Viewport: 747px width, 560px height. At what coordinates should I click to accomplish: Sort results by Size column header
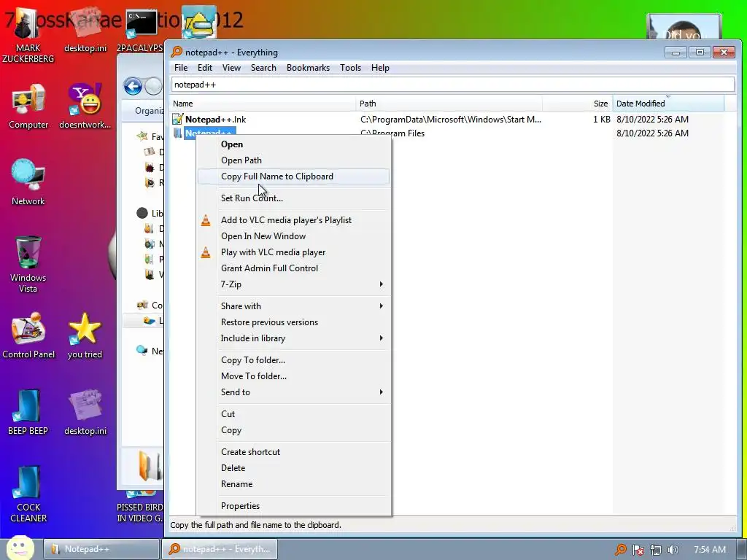(x=578, y=104)
